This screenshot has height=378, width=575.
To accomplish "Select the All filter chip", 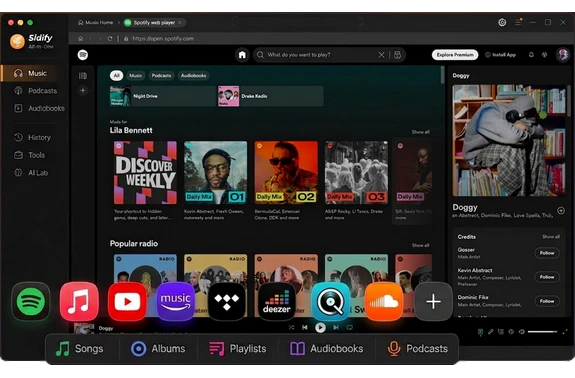I will (117, 76).
